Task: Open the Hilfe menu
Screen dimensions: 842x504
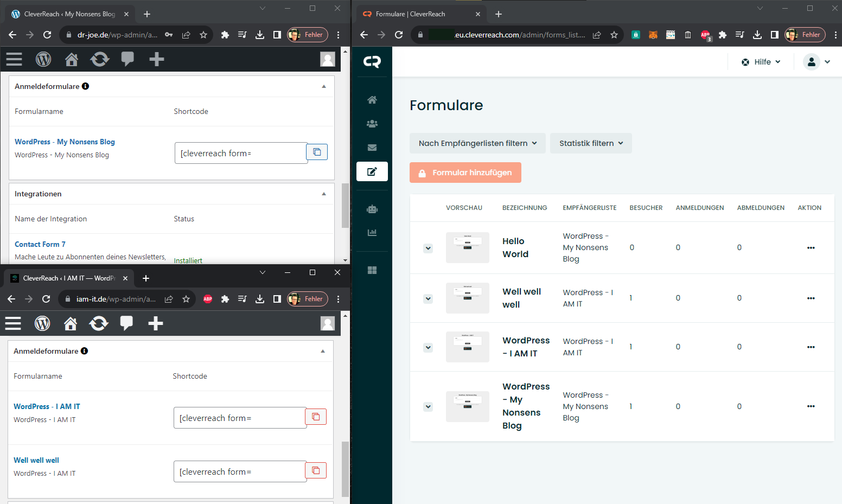Action: [761, 62]
